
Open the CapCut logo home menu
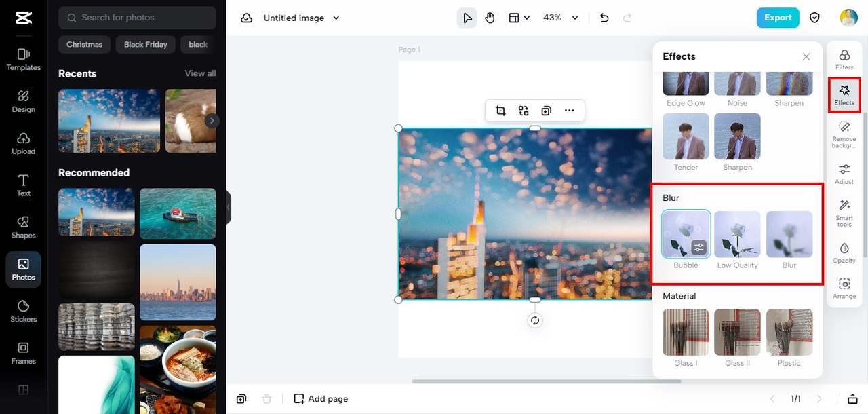23,18
